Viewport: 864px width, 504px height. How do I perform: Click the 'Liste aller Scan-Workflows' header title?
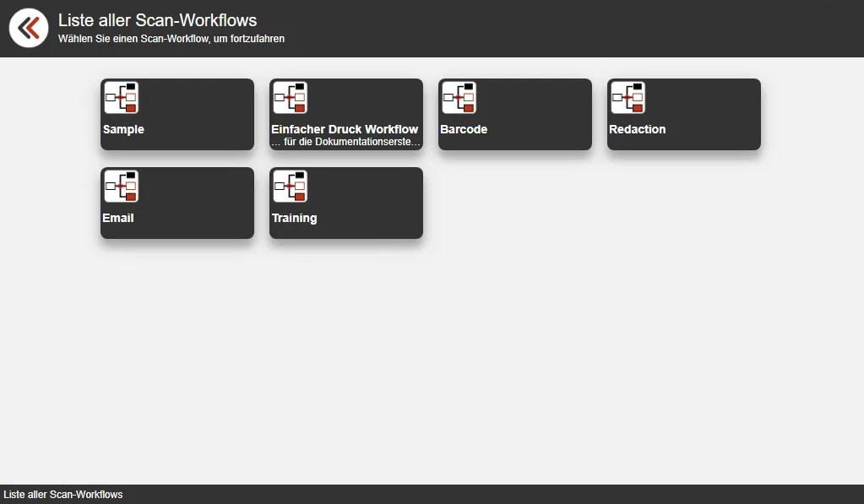tap(157, 20)
